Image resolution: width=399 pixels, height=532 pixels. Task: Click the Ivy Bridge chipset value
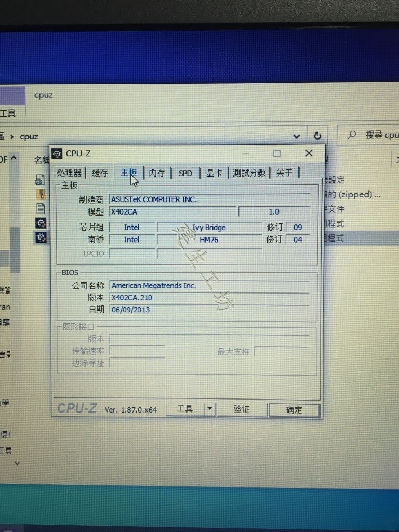tap(209, 228)
